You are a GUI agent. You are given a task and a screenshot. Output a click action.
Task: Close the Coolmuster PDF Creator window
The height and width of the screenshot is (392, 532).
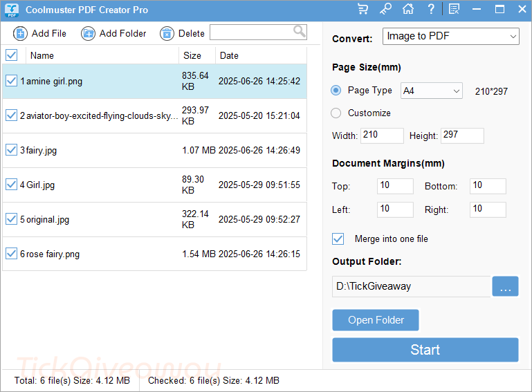522,9
